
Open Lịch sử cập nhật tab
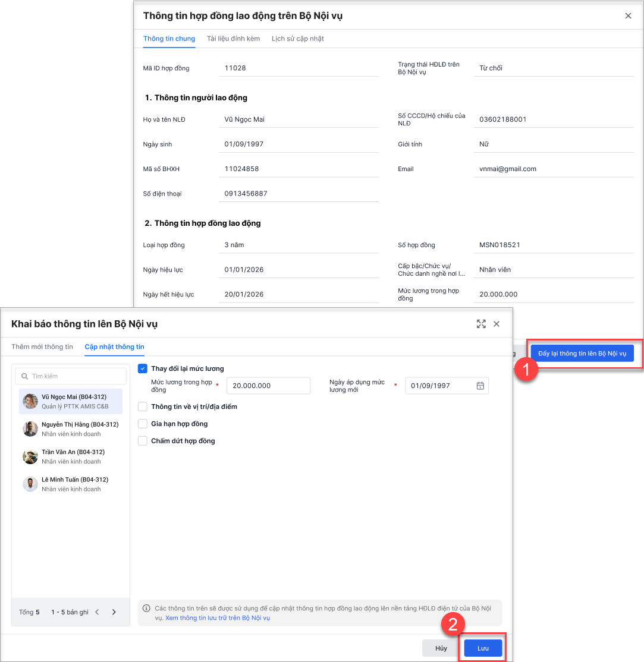[x=297, y=39]
